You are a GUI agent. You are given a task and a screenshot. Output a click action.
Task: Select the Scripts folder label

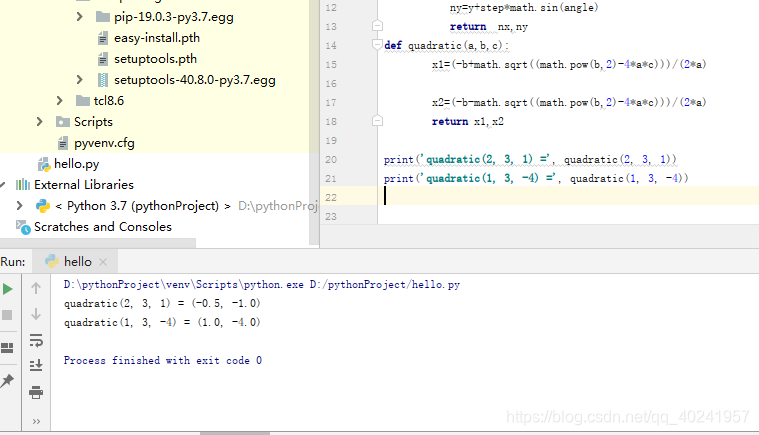(x=93, y=121)
